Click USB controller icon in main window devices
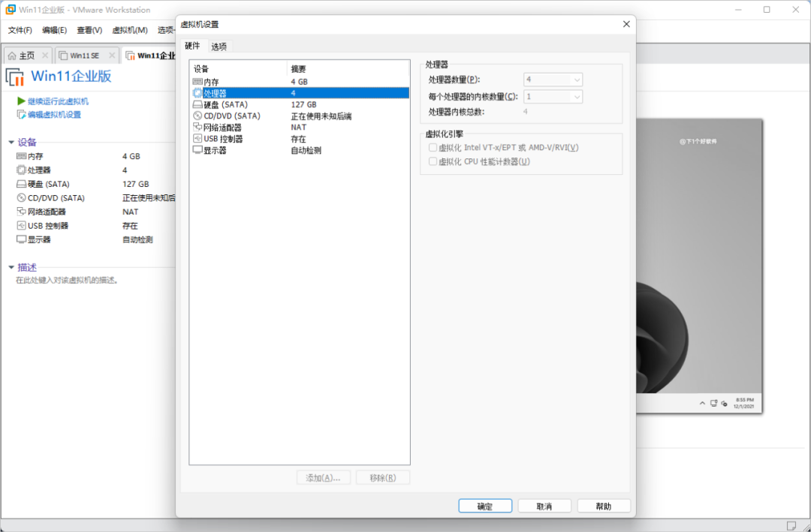Viewport: 811px width, 532px height. (21, 226)
